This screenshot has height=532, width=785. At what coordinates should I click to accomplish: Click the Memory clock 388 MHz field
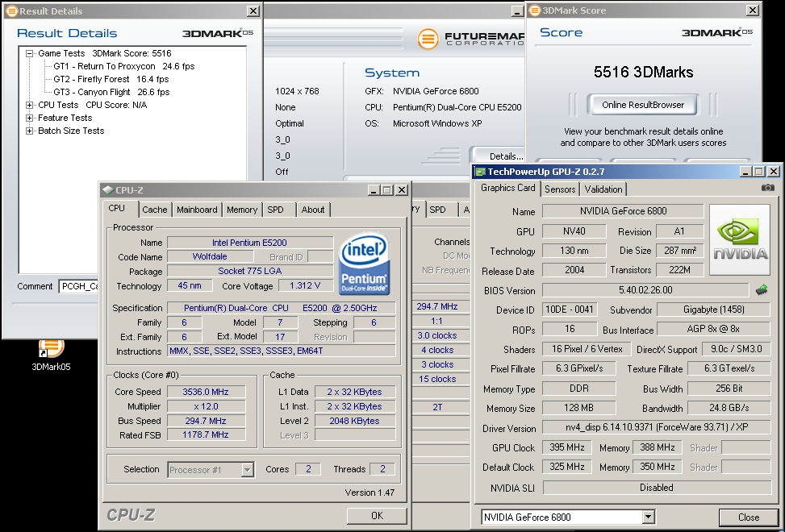coord(657,447)
